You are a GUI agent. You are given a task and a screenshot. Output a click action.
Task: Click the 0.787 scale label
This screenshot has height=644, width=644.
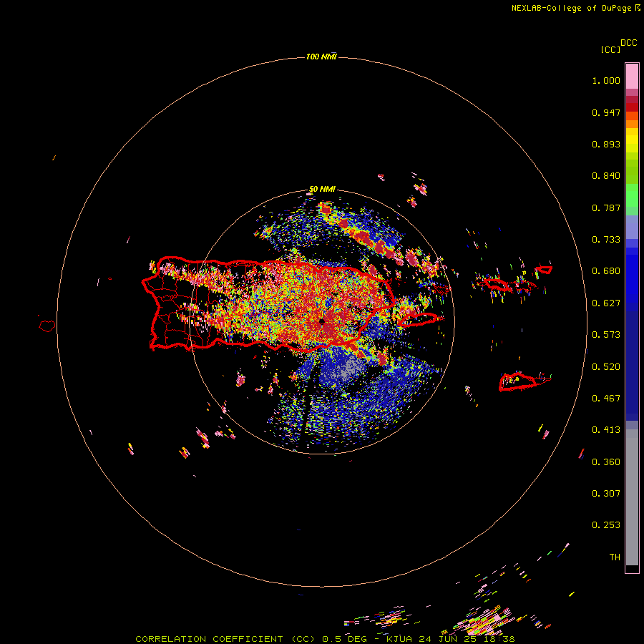(606, 208)
